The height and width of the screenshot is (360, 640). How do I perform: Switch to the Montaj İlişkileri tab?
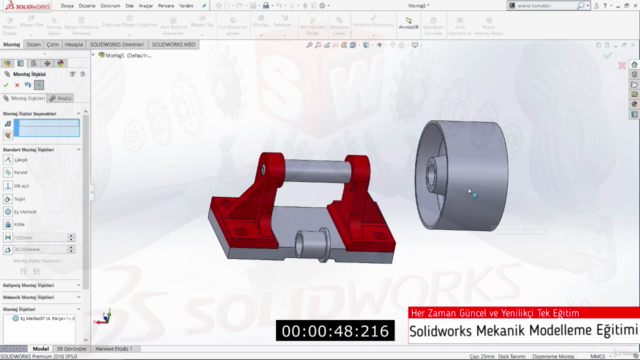[x=24, y=98]
